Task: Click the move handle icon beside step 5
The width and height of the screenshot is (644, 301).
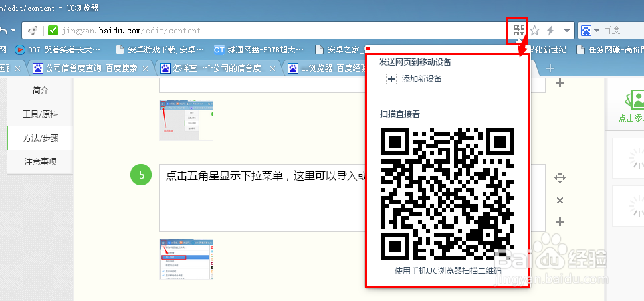Action: [x=560, y=178]
